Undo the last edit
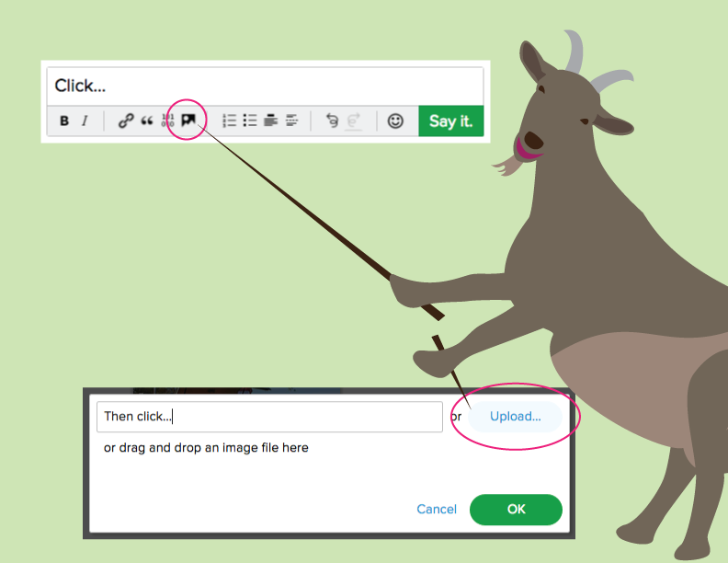728x563 pixels. pyautogui.click(x=333, y=121)
